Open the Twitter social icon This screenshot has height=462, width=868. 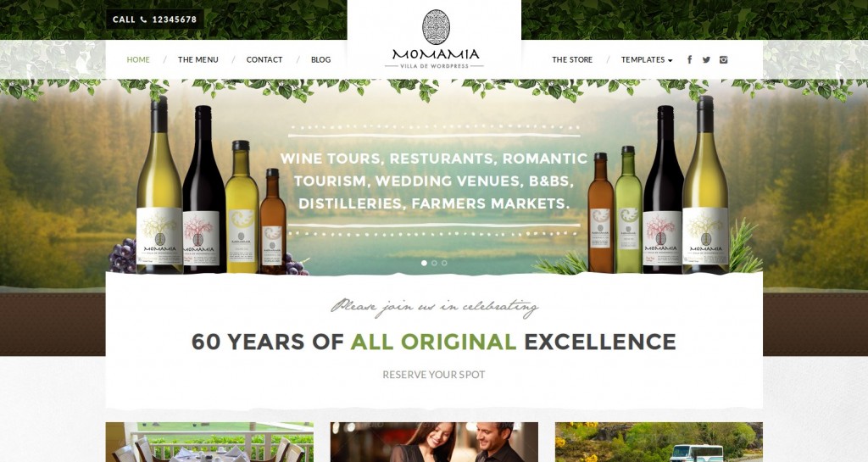[706, 59]
